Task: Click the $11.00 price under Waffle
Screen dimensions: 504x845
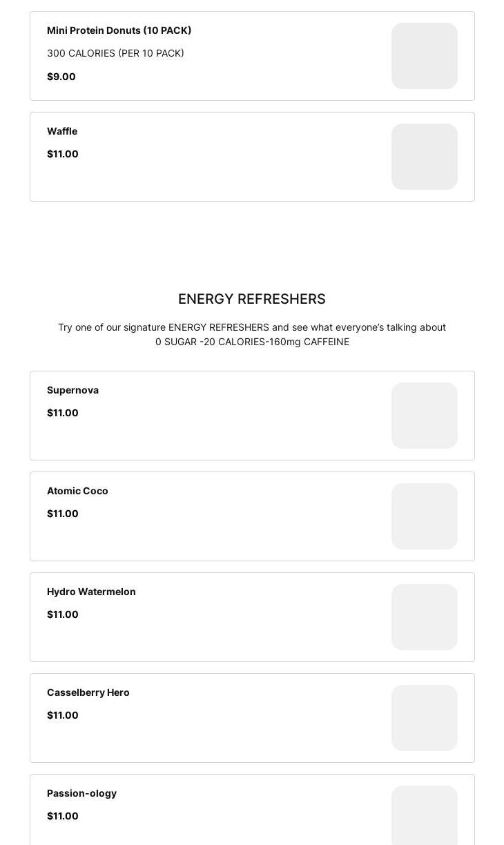Action: 63,154
